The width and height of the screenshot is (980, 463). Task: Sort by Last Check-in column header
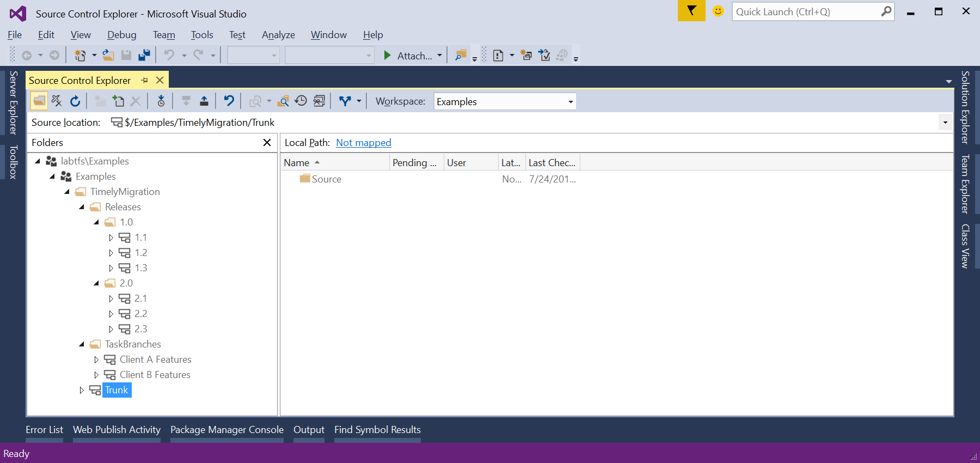553,162
